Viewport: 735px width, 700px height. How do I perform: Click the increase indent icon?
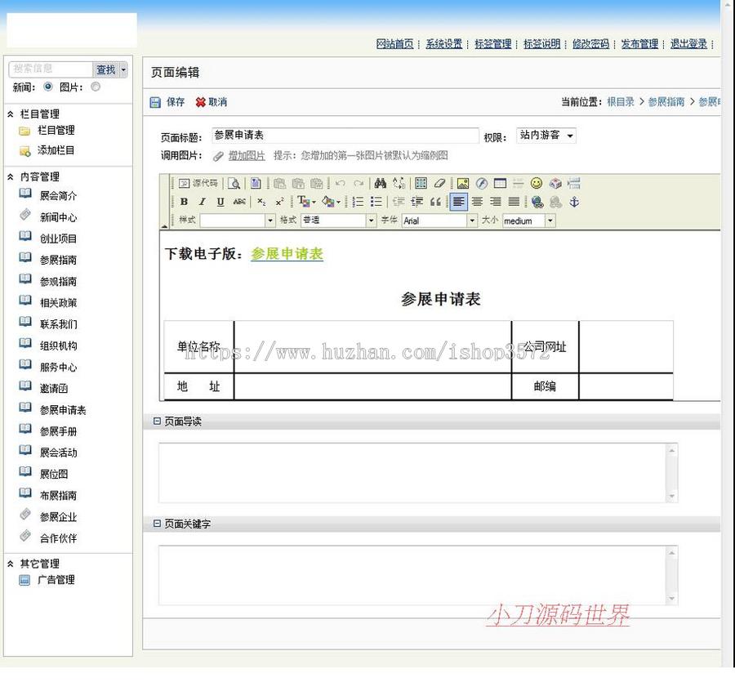pos(416,202)
